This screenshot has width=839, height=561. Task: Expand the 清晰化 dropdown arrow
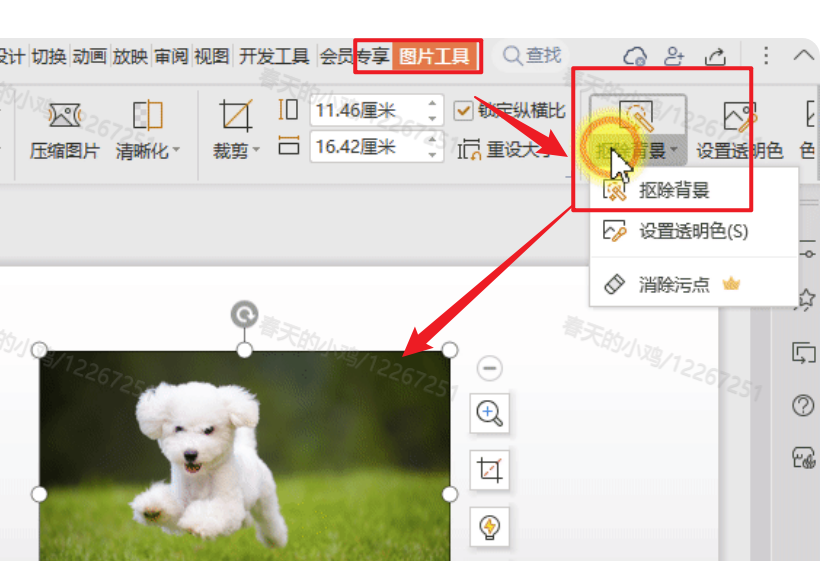tap(176, 151)
